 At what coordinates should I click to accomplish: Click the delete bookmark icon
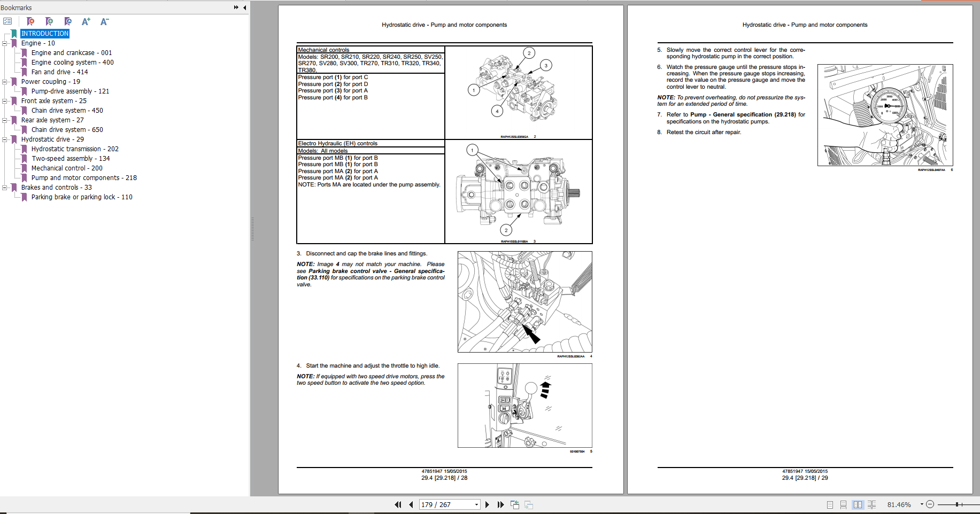click(30, 21)
